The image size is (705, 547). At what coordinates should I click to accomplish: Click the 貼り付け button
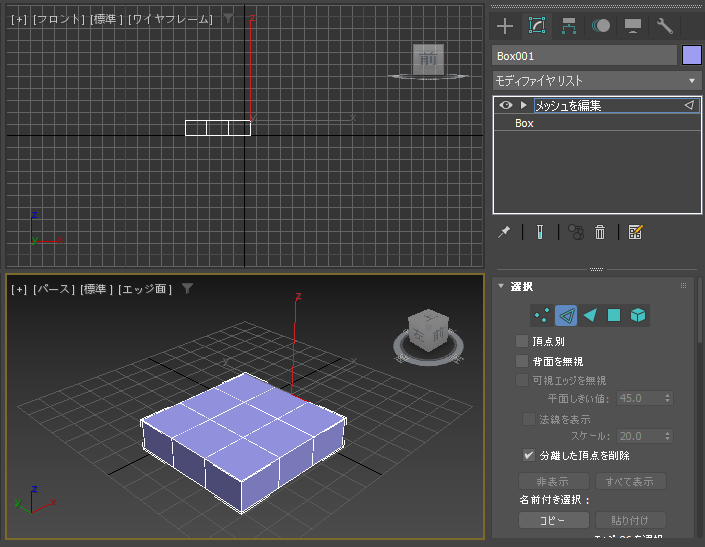(630, 520)
